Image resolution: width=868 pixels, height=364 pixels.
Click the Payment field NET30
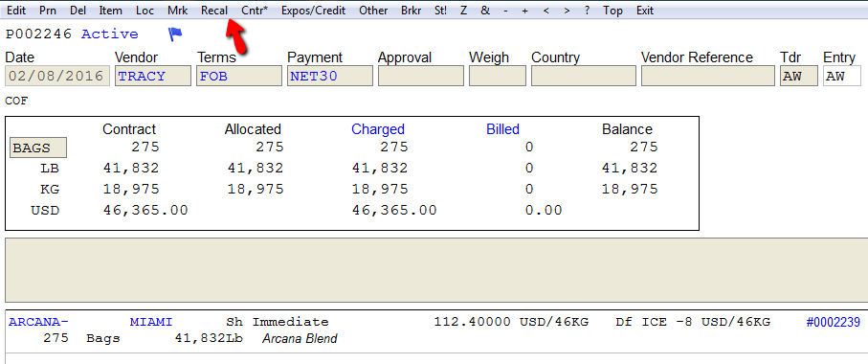click(330, 76)
